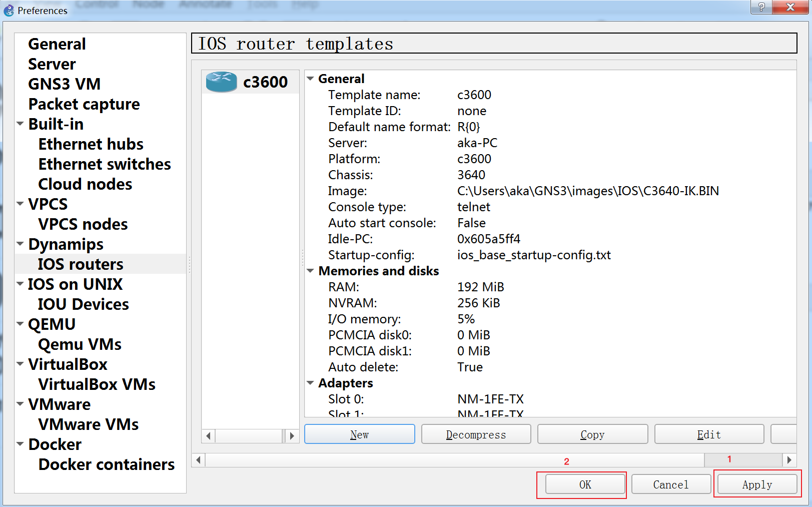This screenshot has height=507, width=812.
Task: Select VPCS nodes in the tree
Action: tap(83, 224)
